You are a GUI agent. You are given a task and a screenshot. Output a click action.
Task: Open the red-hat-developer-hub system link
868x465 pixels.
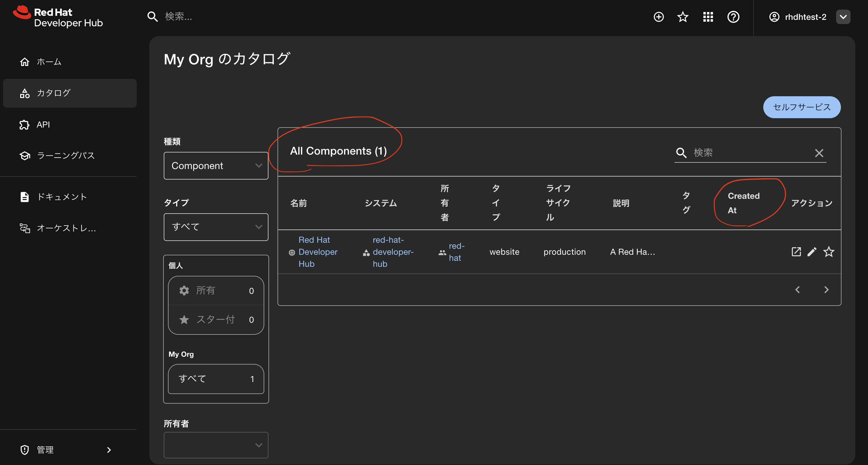tap(392, 252)
